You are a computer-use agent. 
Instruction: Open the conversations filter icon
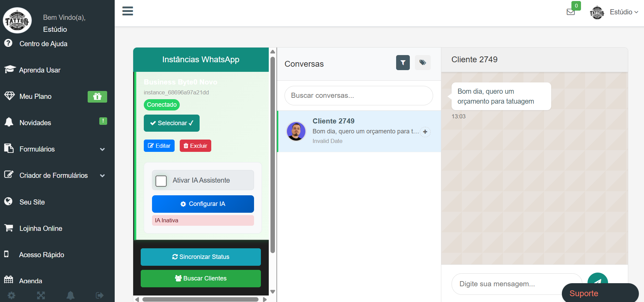pyautogui.click(x=403, y=63)
